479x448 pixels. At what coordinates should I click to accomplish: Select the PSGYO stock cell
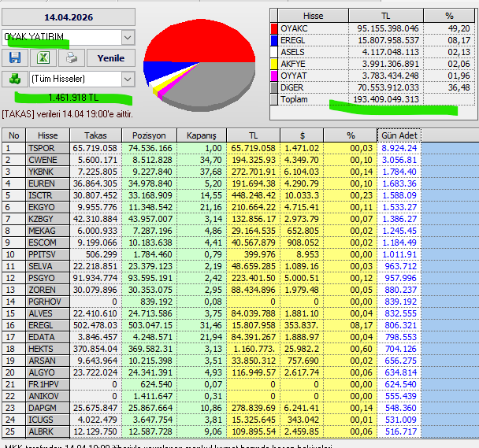pyautogui.click(x=47, y=278)
